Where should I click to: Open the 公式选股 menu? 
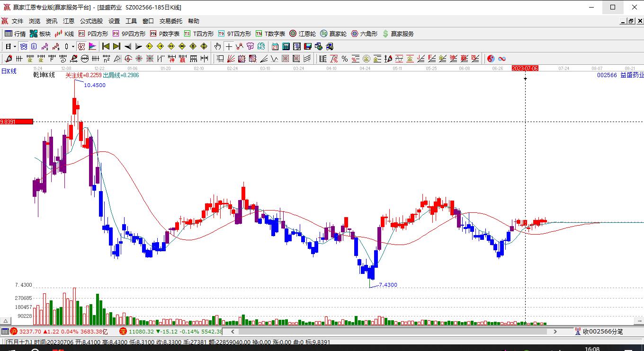click(91, 21)
